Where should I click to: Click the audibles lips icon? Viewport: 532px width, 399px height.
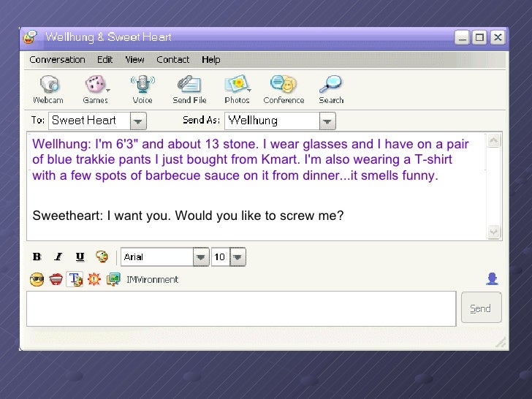click(56, 280)
